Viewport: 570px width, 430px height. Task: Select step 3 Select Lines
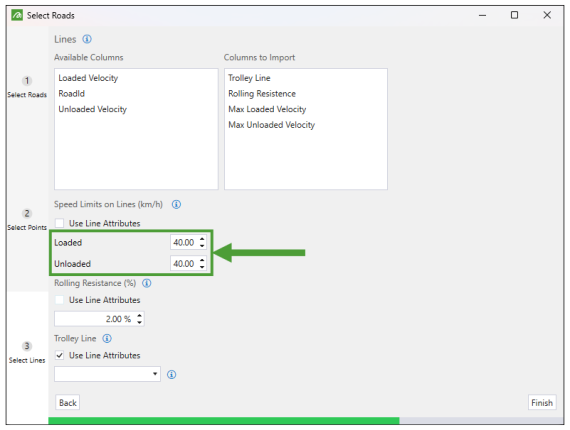tap(27, 352)
